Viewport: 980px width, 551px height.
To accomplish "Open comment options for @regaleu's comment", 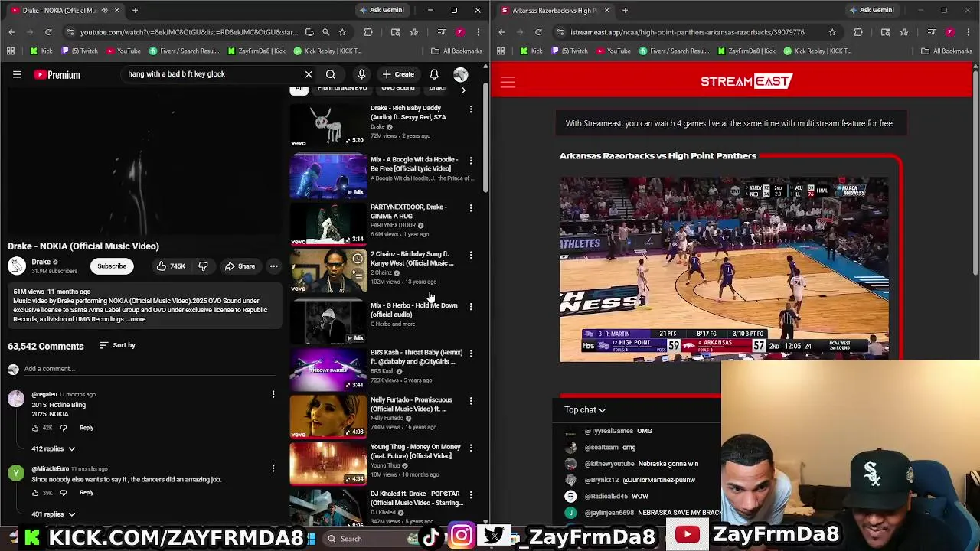I will click(273, 395).
